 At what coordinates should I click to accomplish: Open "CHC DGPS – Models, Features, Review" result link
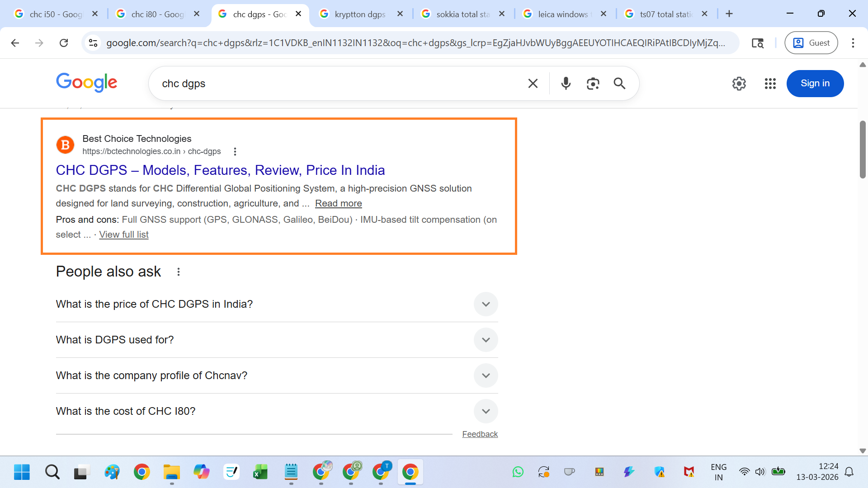[x=220, y=170]
